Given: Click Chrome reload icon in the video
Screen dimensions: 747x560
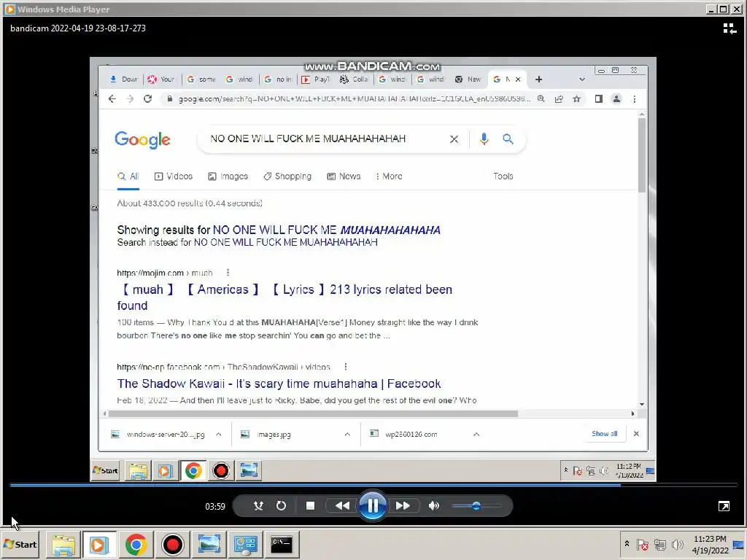Looking at the screenshot, I should click(x=147, y=98).
